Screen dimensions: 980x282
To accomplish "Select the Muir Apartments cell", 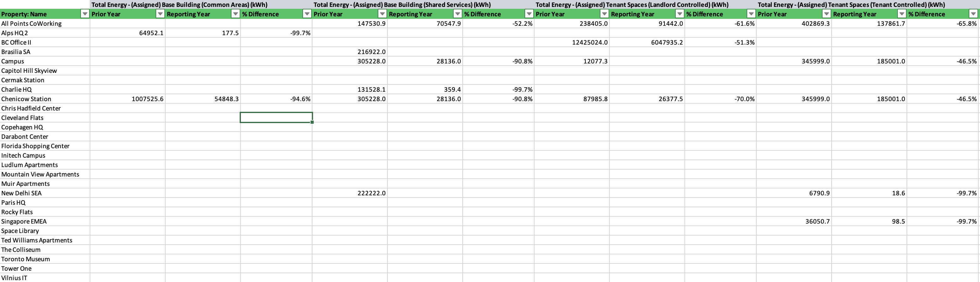I will coord(45,184).
